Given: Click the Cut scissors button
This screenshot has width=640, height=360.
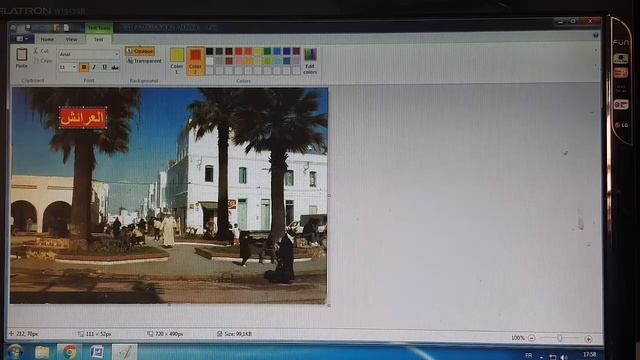Looking at the screenshot, I should (x=41, y=51).
